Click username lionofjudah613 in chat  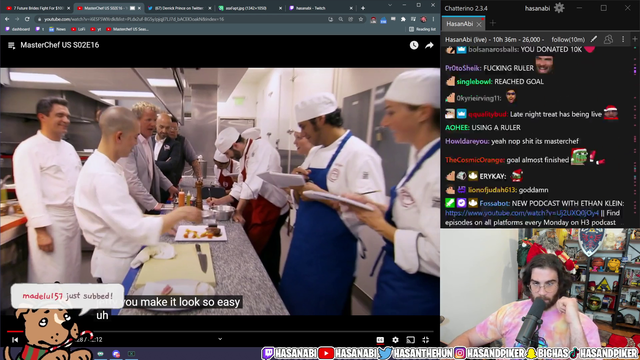tap(493, 190)
